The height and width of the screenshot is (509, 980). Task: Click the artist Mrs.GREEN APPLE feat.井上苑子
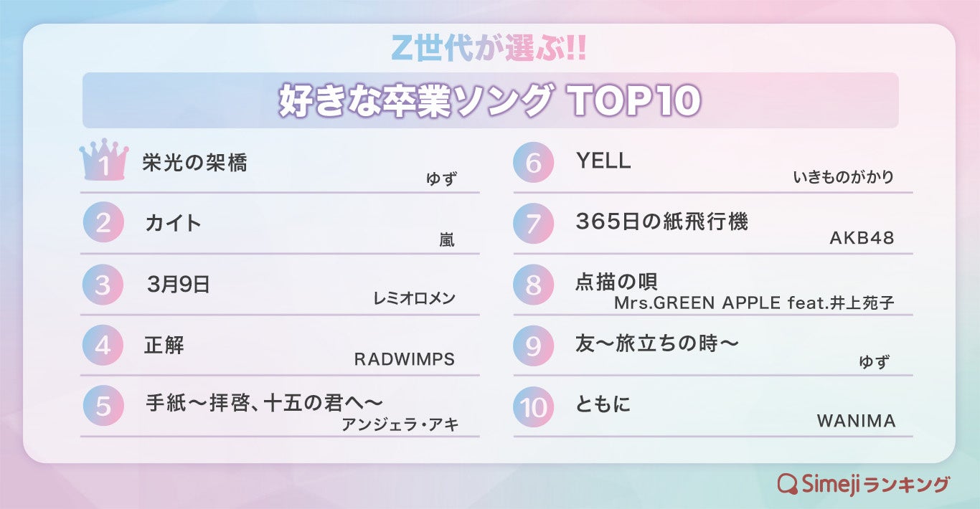[x=754, y=303]
